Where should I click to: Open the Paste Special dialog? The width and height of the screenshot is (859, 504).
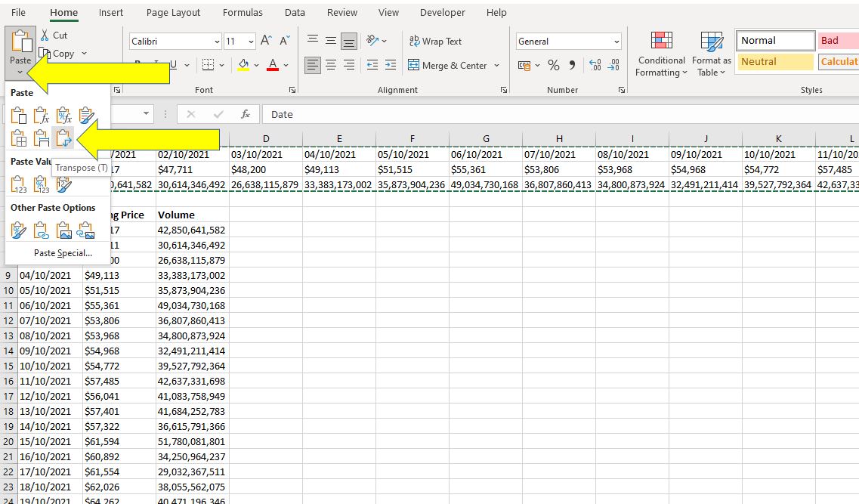[x=62, y=252]
